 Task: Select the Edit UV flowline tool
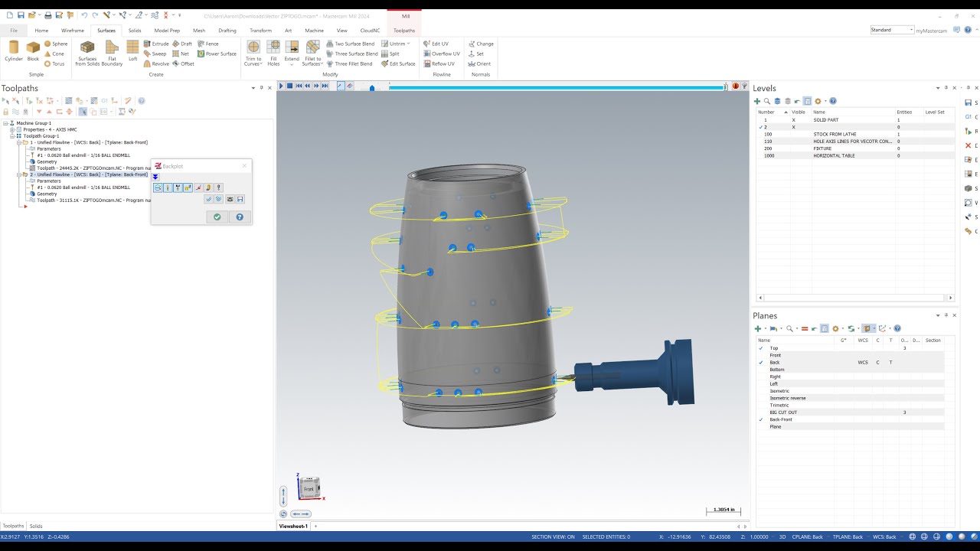pos(436,44)
